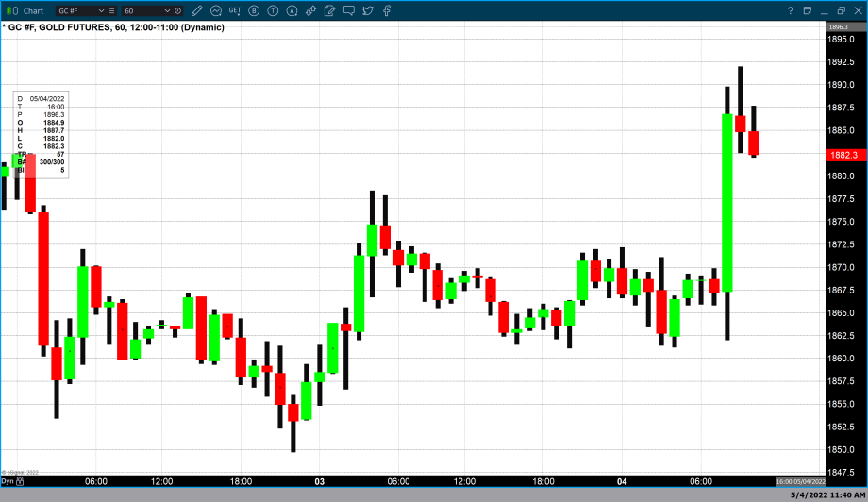Click the pencil drawing tool icon

pos(196,10)
